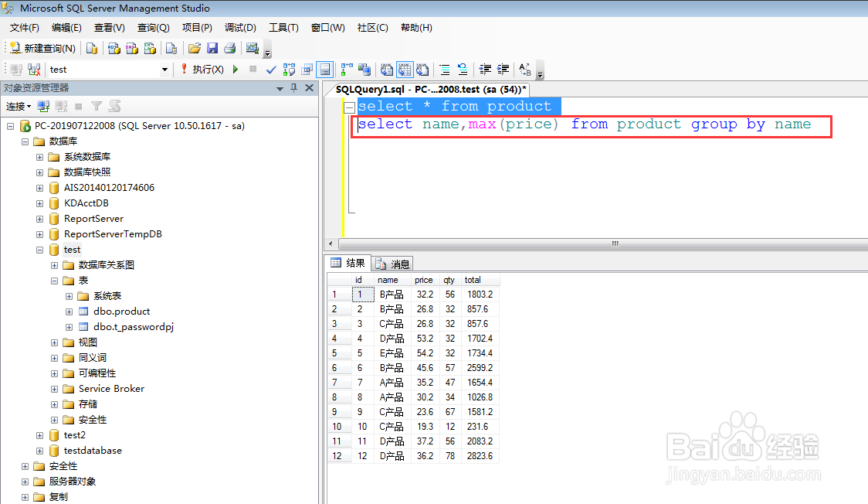Specify values for template parameters

point(525,70)
